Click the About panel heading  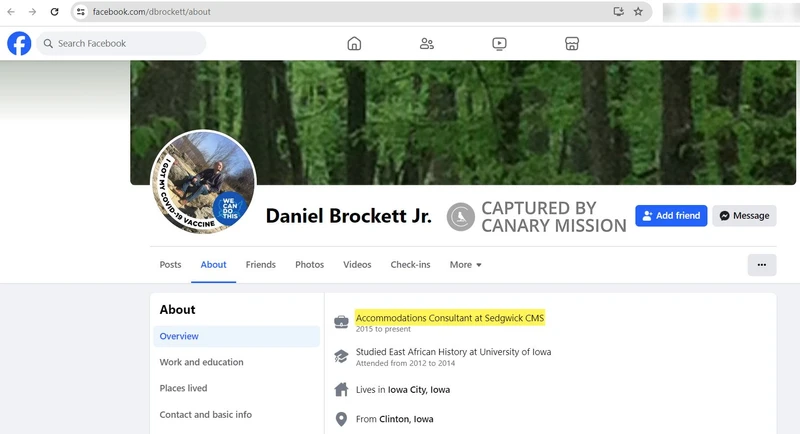pos(178,310)
